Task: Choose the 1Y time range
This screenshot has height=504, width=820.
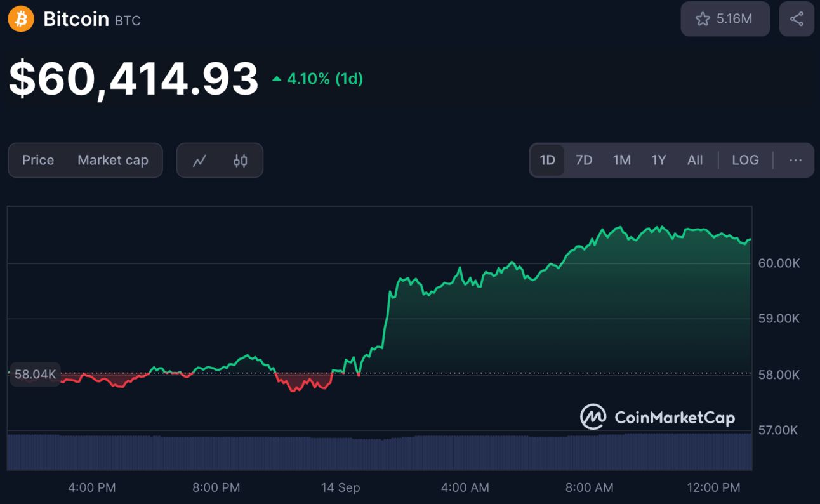Action: [659, 161]
